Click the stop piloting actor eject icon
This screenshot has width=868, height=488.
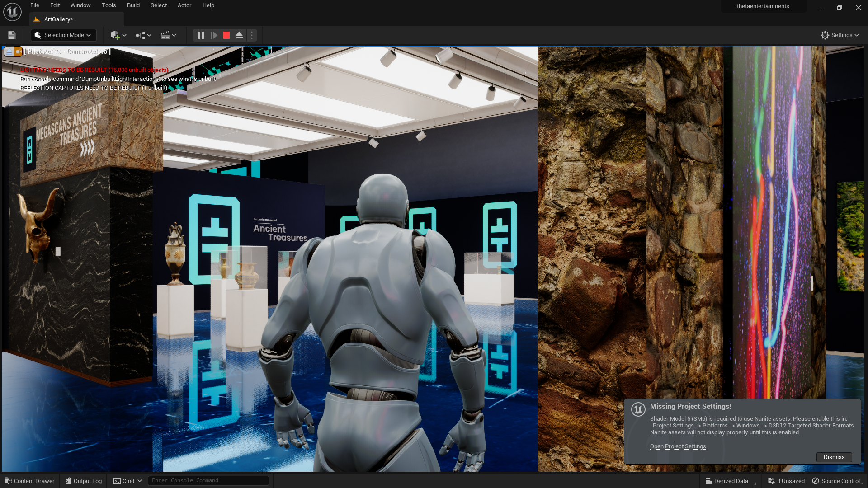tap(9, 52)
